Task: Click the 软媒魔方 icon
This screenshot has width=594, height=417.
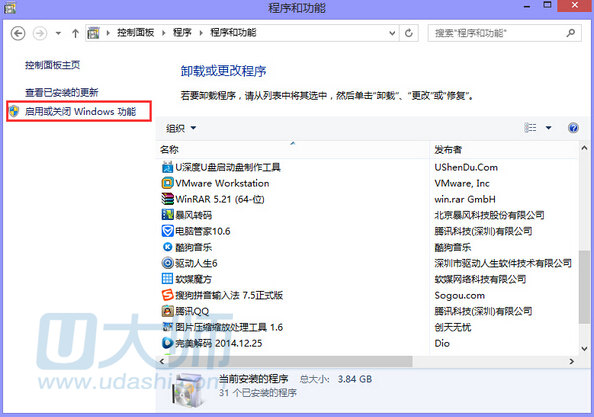Action: [x=167, y=279]
